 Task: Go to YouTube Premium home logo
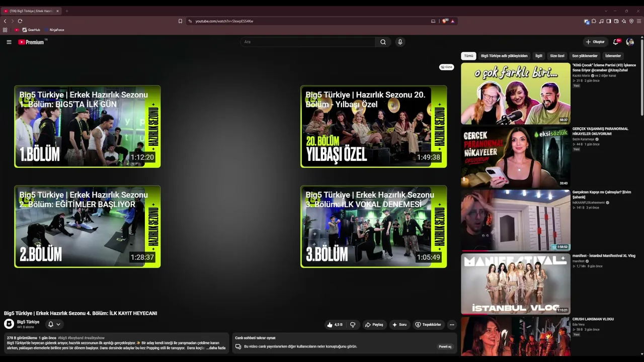[32, 42]
